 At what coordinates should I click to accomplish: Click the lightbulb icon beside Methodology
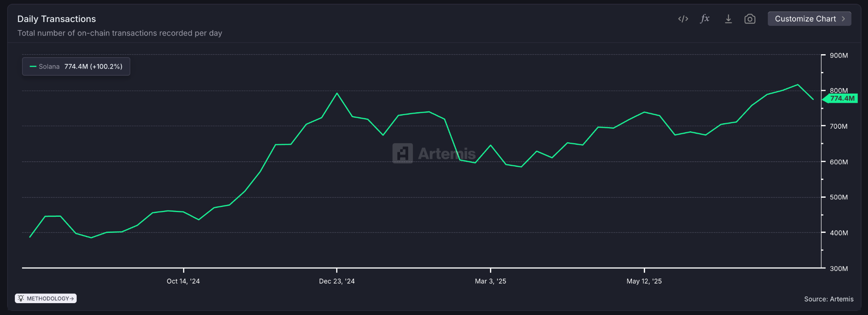(21, 298)
